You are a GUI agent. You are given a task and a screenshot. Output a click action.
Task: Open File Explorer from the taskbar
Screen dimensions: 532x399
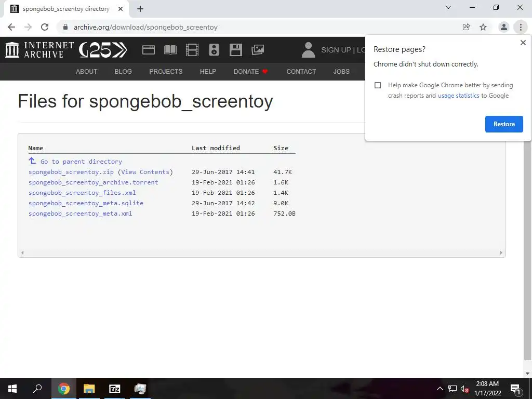coord(89,389)
